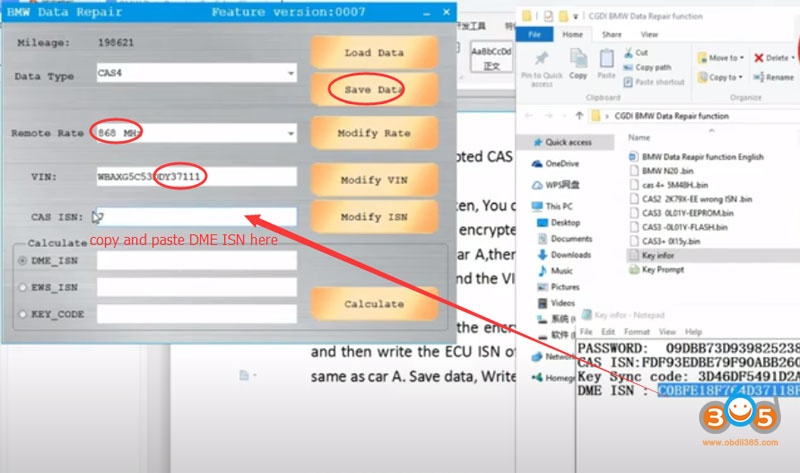Minimize the BMW Data Repair window
The height and width of the screenshot is (473, 800).
tap(427, 12)
